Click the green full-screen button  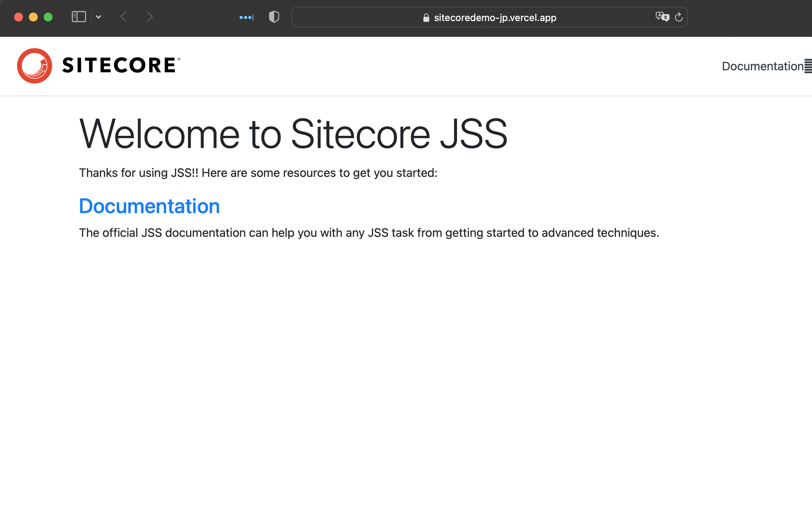pyautogui.click(x=48, y=17)
